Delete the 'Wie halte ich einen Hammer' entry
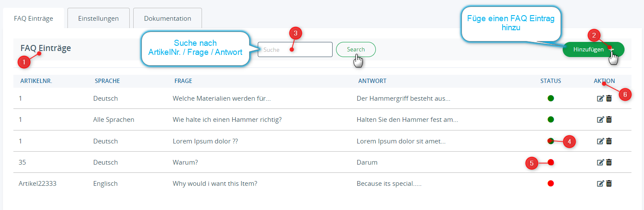644x210 pixels. pos(609,120)
